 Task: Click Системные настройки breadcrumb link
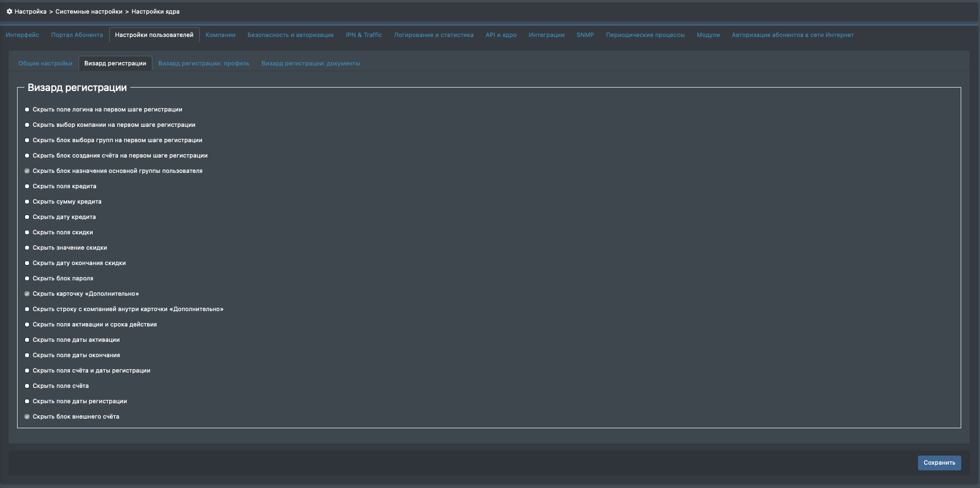click(x=89, y=11)
